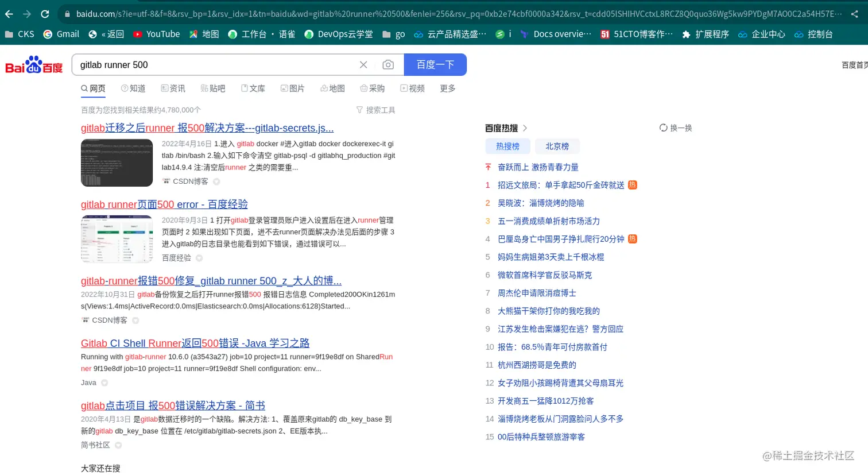The image size is (868, 475).
Task: Click verification icon beside first CSDN博客 source
Action: [x=216, y=181]
